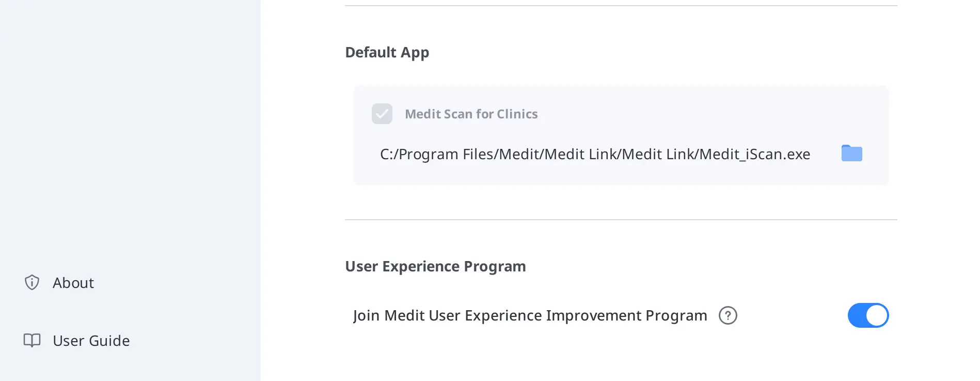Image resolution: width=980 pixels, height=381 pixels.
Task: Click the Medit Scan for Clinics label
Action: pos(471,114)
